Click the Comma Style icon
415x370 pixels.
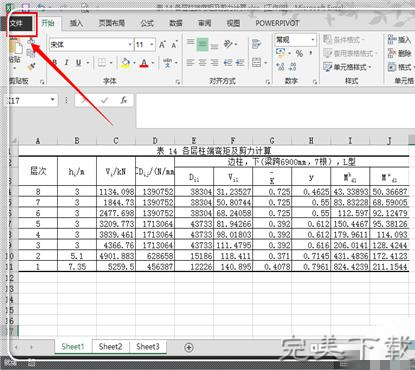pyautogui.click(x=311, y=53)
